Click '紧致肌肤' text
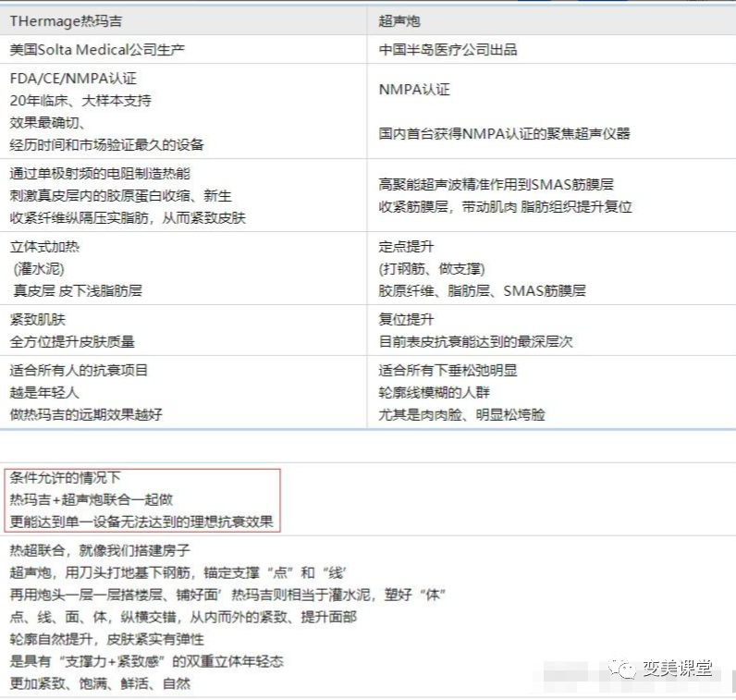Viewport: 736px width, 700px height. pyautogui.click(x=38, y=320)
